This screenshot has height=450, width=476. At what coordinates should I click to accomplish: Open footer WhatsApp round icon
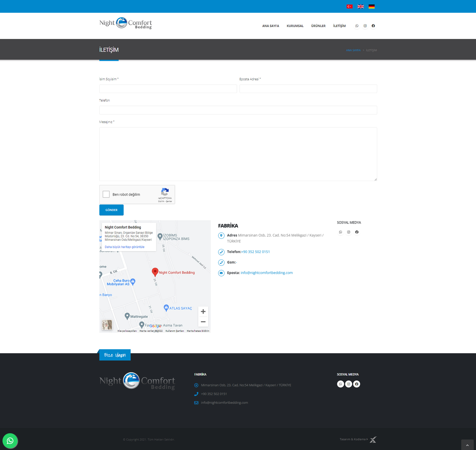pyautogui.click(x=341, y=384)
